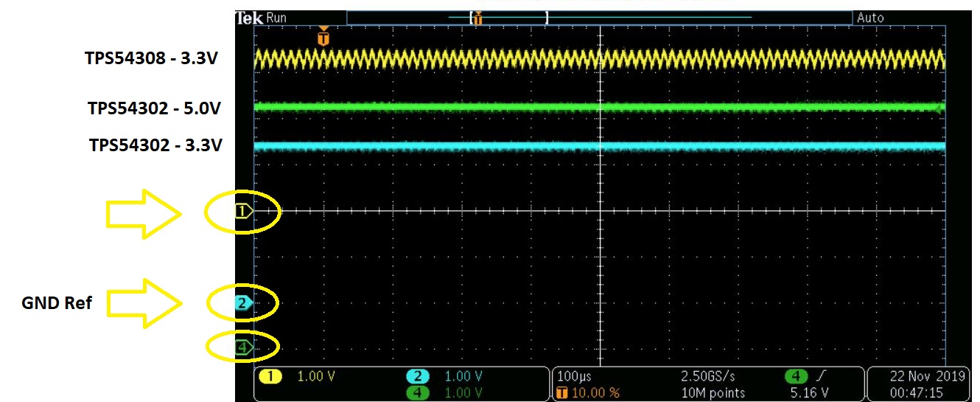Click the green channel 4 badge in readout
Screen dimensions: 980x402
pos(419,392)
